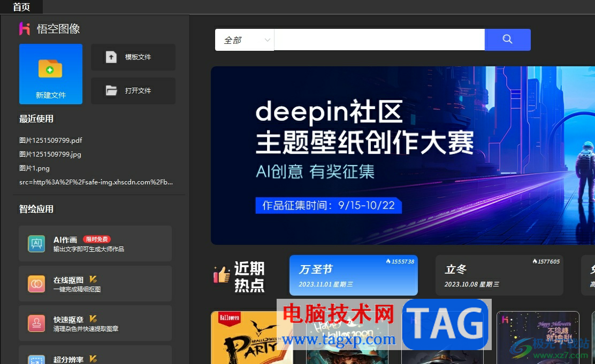Screen dimensions: 595x364
Task: Focus the template search input field
Action: (379, 40)
